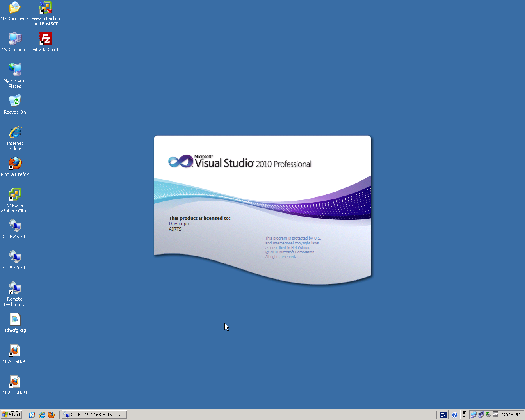Open the EN language indicator

click(443, 415)
